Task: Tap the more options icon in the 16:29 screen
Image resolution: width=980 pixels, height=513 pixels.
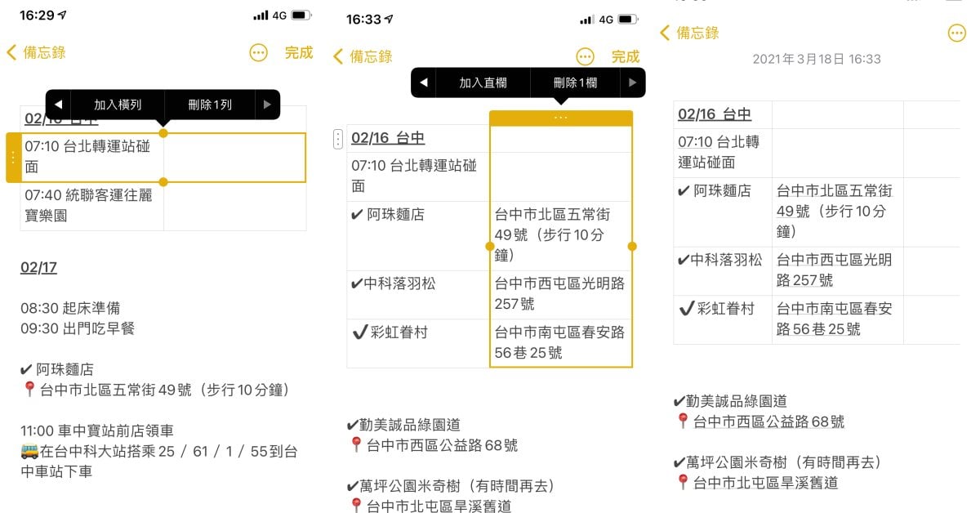Action: [258, 53]
